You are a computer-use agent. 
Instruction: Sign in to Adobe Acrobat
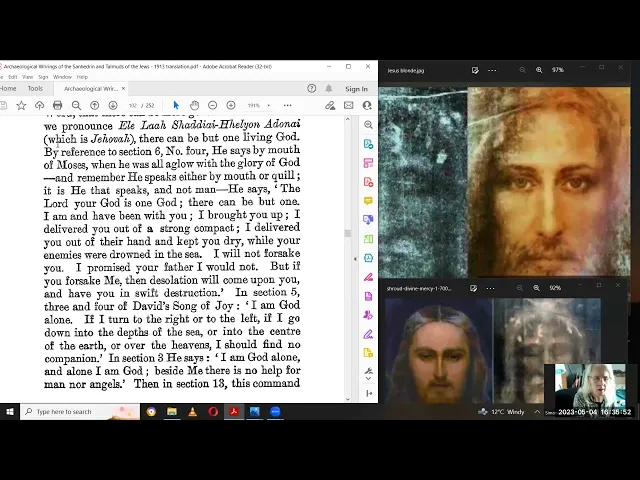[356, 89]
